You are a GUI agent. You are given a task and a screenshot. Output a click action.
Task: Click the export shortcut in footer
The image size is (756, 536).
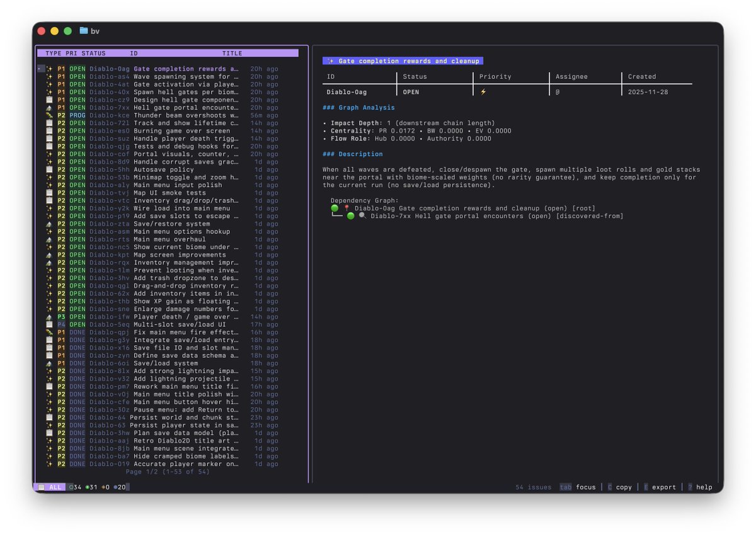pos(660,488)
